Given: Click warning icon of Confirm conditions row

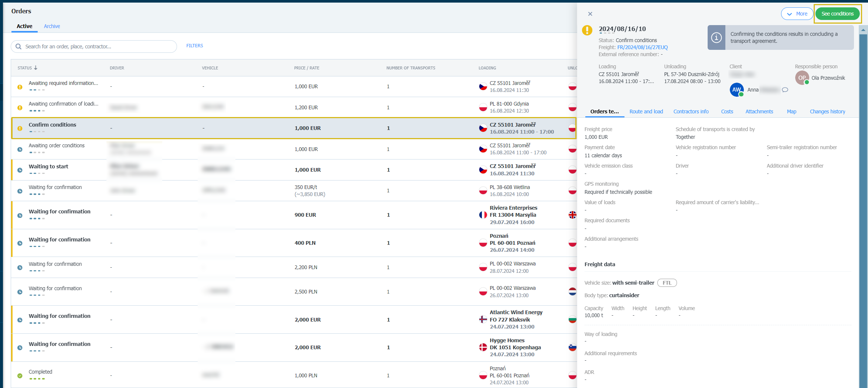Looking at the screenshot, I should [20, 128].
